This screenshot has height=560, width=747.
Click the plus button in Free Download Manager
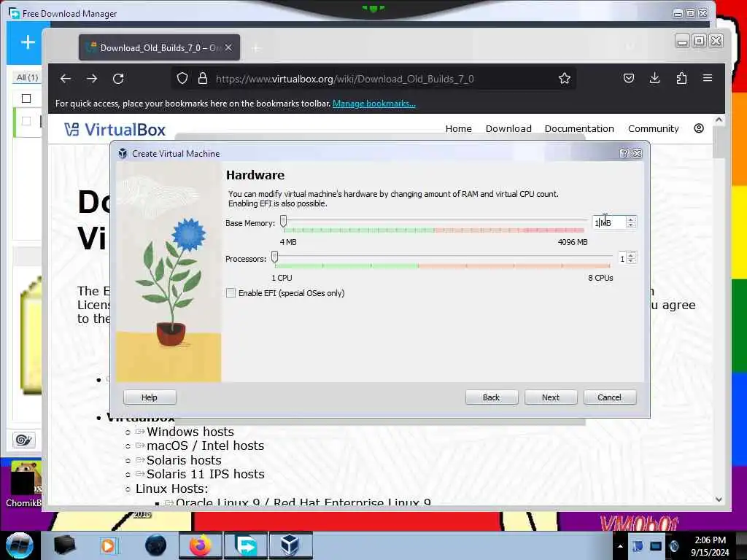pos(28,42)
